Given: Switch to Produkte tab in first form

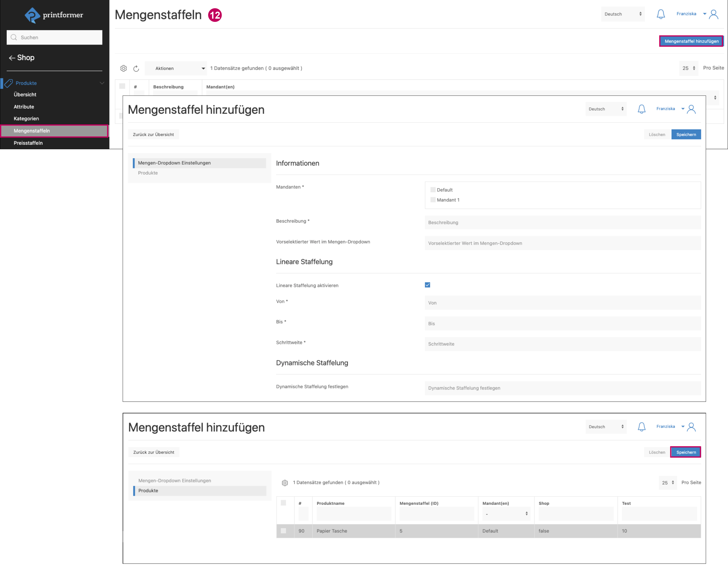Looking at the screenshot, I should [x=148, y=173].
